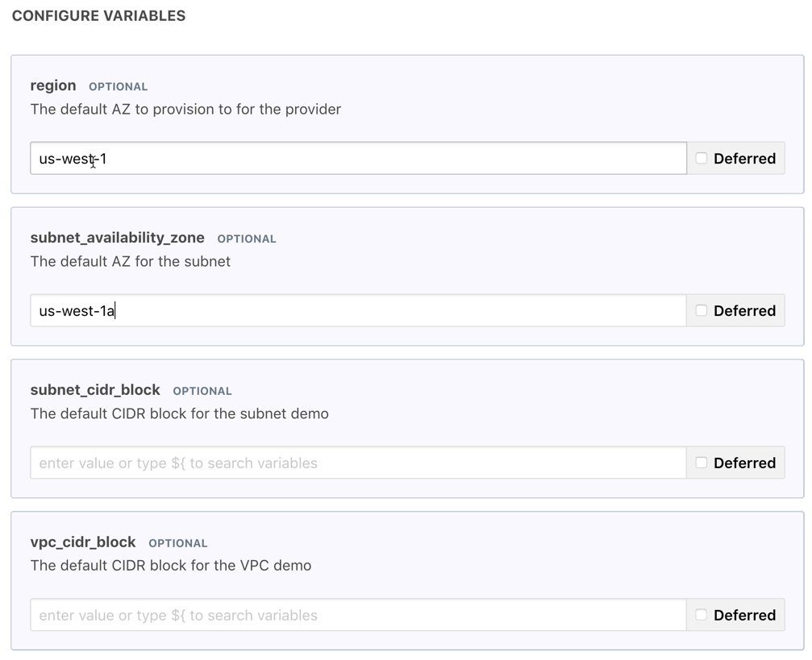This screenshot has width=812, height=660.
Task: Click the subnet_availability_zone variable name
Action: coord(117,238)
